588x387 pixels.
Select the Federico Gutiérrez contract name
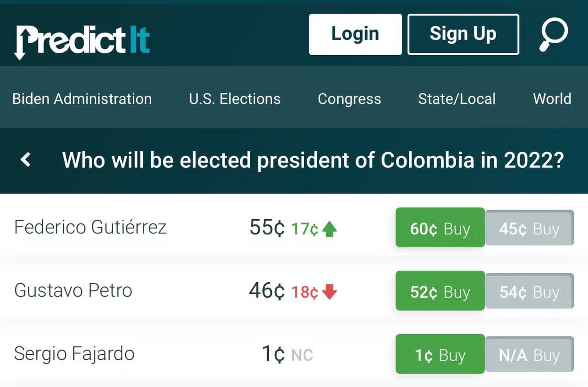[90, 227]
